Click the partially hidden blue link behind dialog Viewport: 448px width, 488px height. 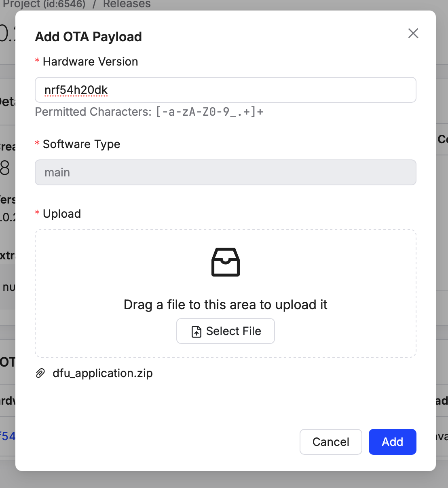pyautogui.click(x=8, y=436)
